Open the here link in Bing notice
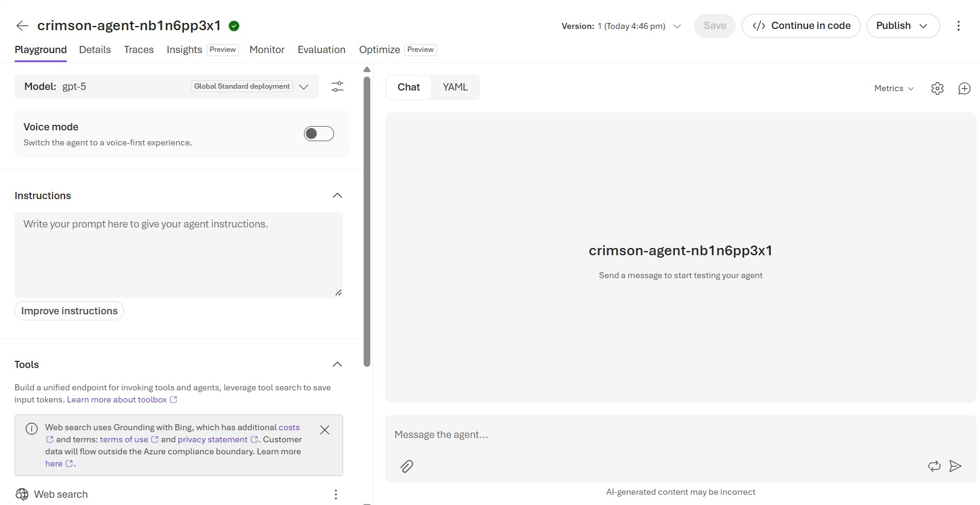This screenshot has width=980, height=505. 59,463
